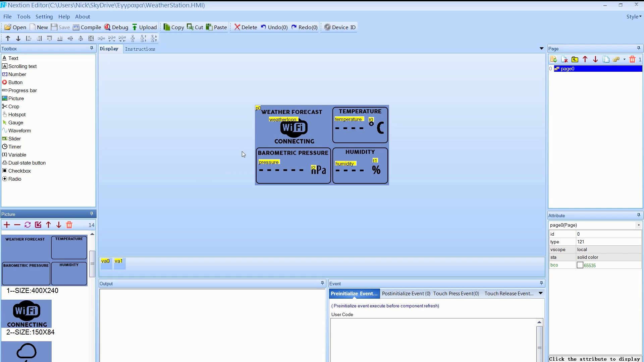Image resolution: width=644 pixels, height=362 pixels.
Task: Add a Checkbox component from Toolbox
Action: 19,171
